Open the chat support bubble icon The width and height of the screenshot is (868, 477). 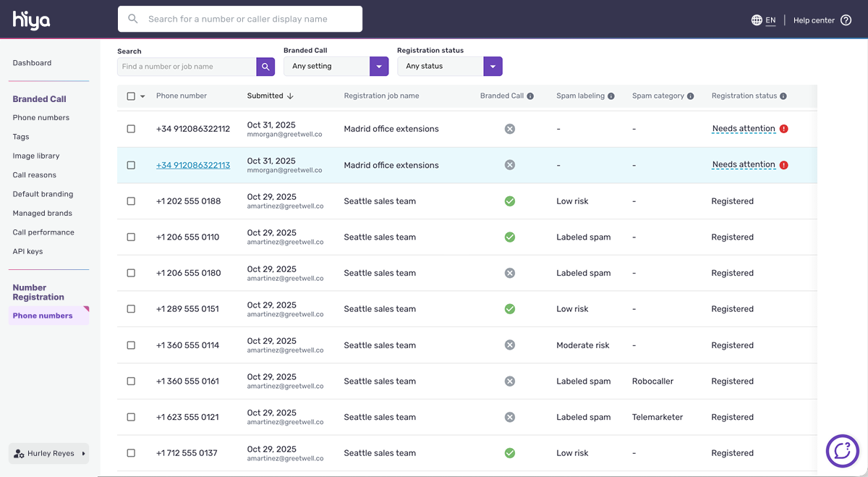[842, 451]
